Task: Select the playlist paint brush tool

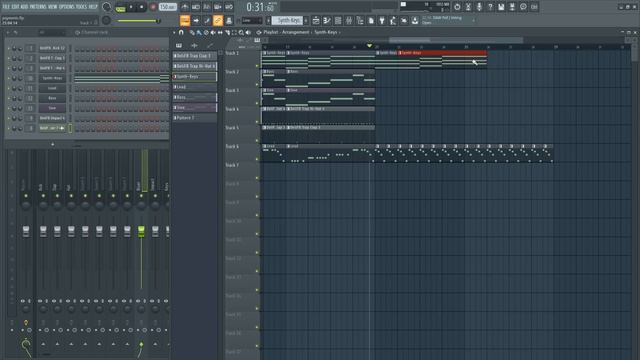Action: click(x=199, y=32)
